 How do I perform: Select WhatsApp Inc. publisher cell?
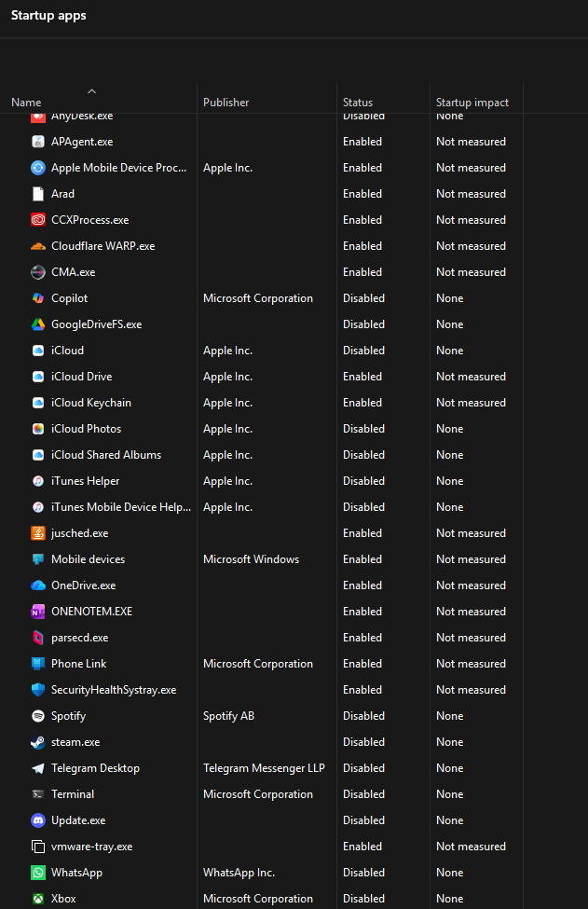(239, 872)
